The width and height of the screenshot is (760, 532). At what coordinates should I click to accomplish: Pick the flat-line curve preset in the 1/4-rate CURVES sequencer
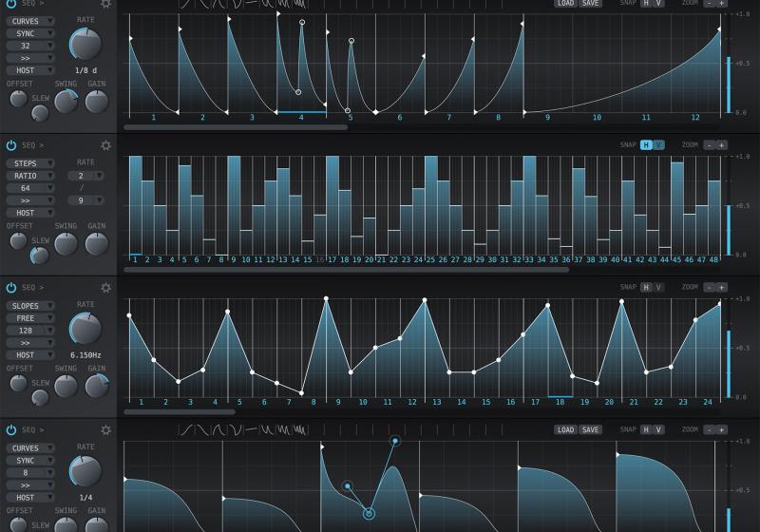point(251,429)
